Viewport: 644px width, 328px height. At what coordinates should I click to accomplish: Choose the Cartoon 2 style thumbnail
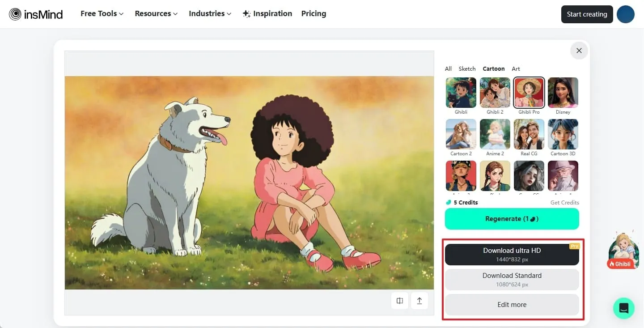[x=461, y=134]
